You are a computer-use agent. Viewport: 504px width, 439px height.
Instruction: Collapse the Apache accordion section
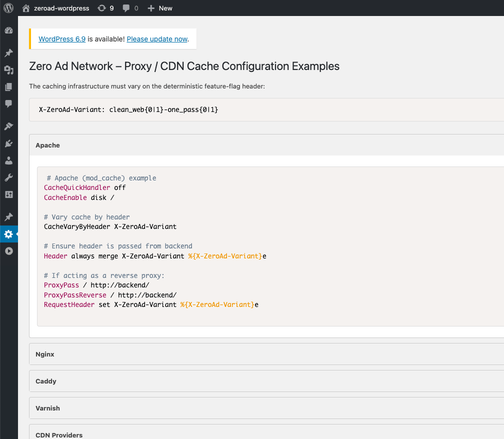(x=47, y=145)
